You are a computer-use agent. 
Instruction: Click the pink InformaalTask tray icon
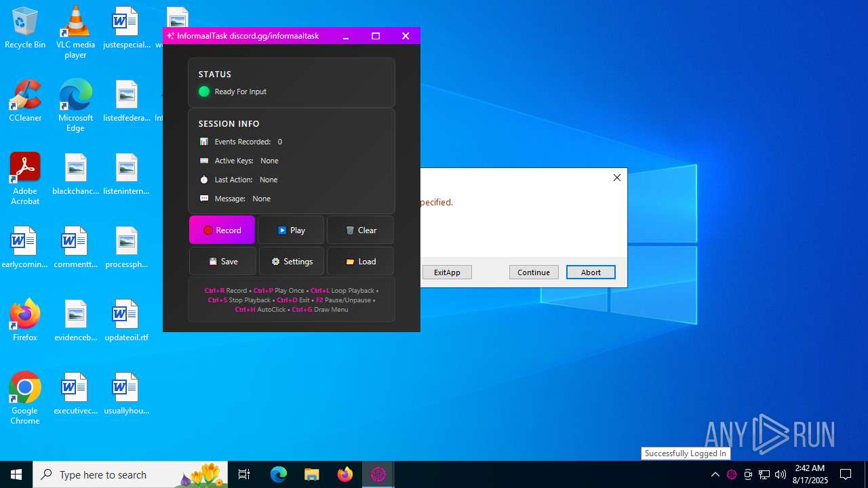(x=732, y=474)
